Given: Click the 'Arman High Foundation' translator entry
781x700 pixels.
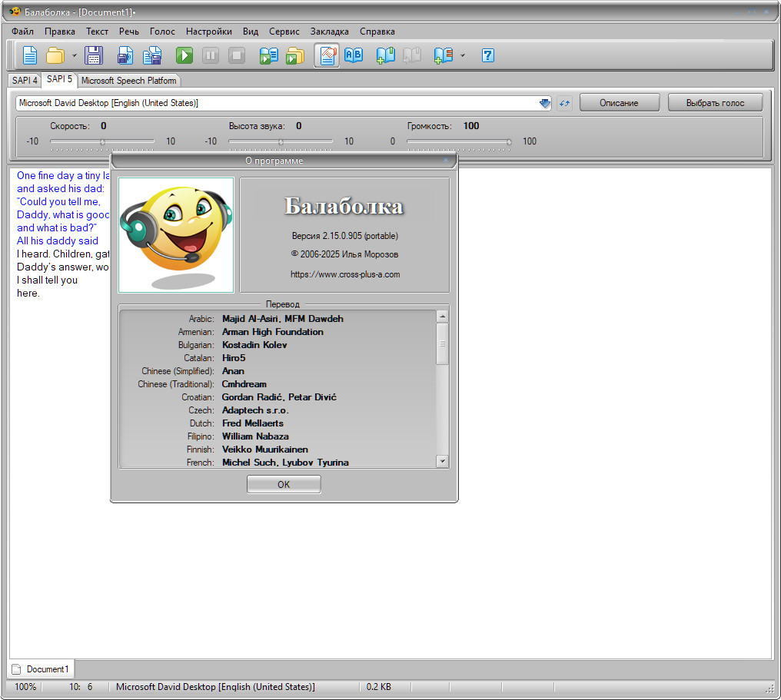Looking at the screenshot, I should coord(273,332).
